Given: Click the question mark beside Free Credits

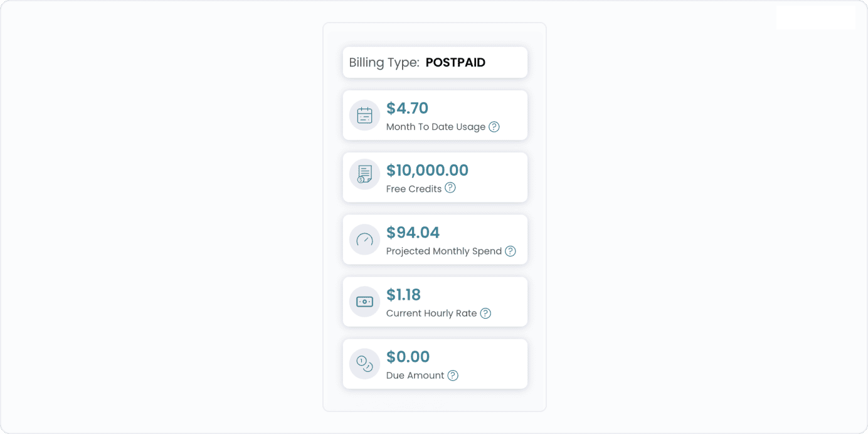Looking at the screenshot, I should tap(450, 188).
